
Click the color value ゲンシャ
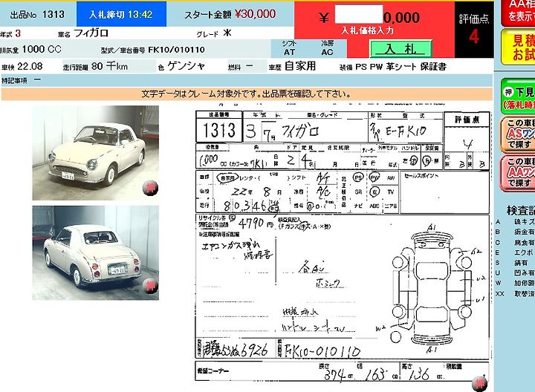(187, 66)
